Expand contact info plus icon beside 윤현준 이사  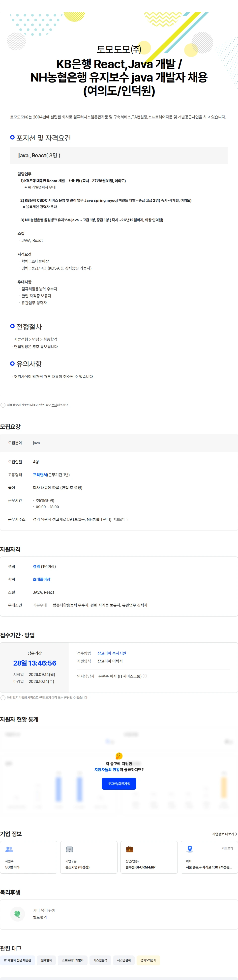pyautogui.click(x=145, y=676)
